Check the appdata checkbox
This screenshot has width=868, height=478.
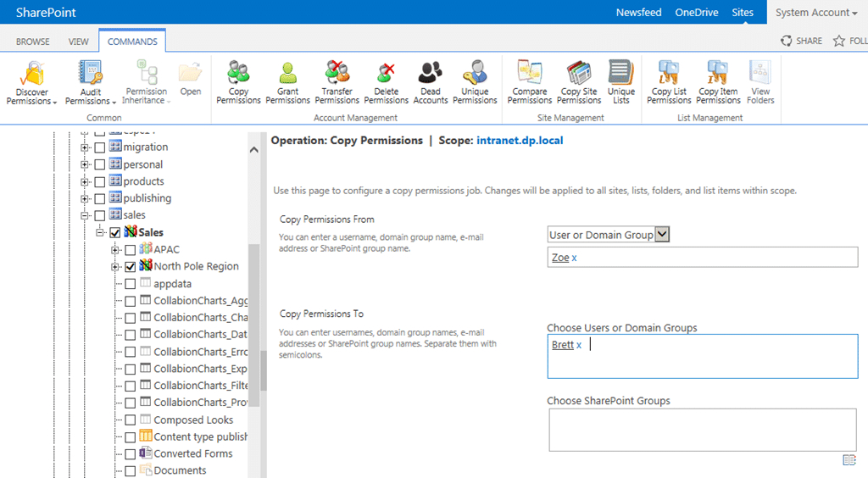pyautogui.click(x=130, y=285)
